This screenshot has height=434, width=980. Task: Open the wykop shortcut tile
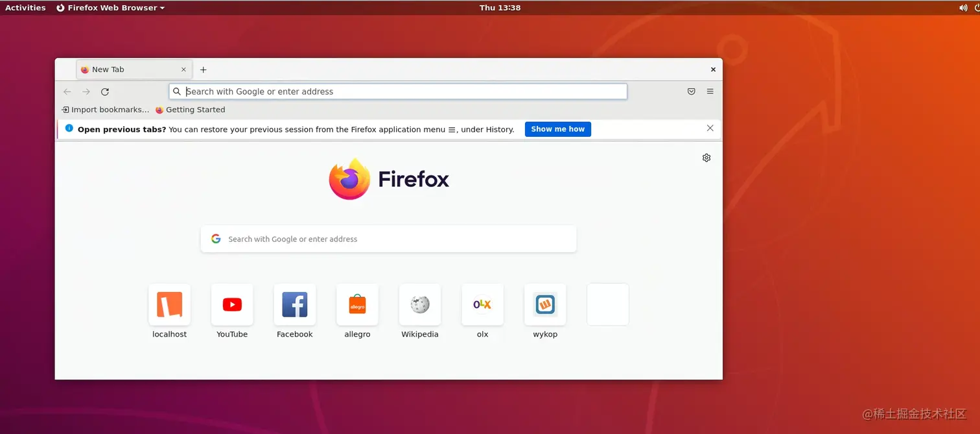[545, 304]
